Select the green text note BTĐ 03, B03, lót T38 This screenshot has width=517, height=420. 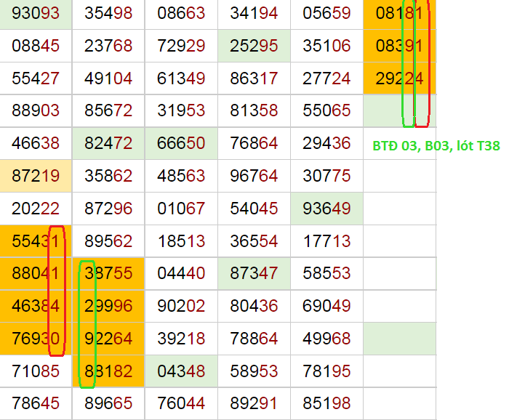(x=436, y=146)
